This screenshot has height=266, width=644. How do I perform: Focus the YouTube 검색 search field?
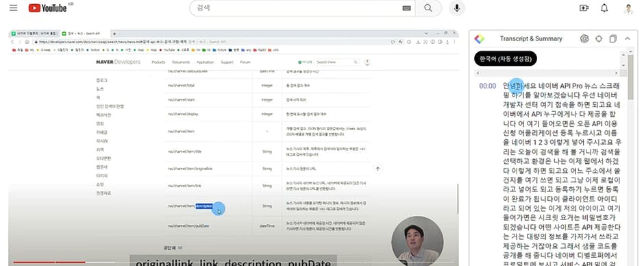pos(298,8)
